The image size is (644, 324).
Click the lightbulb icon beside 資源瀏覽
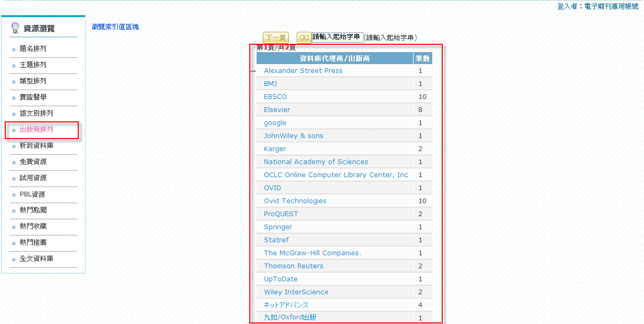[15, 28]
